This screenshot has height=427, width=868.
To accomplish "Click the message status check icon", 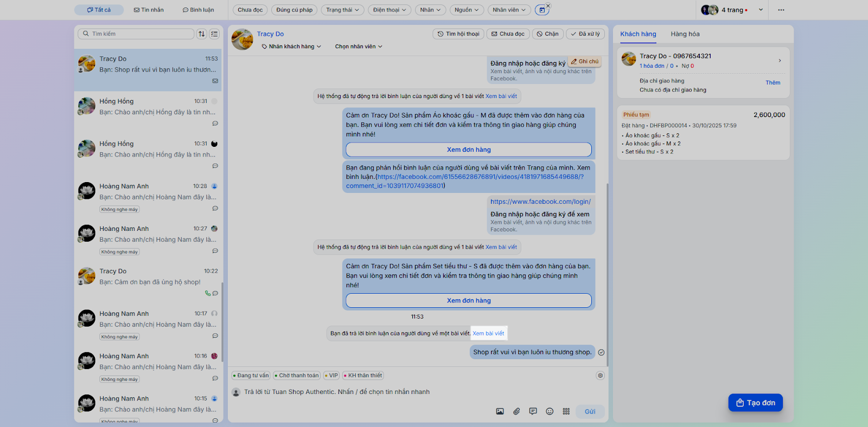I will 601,352.
